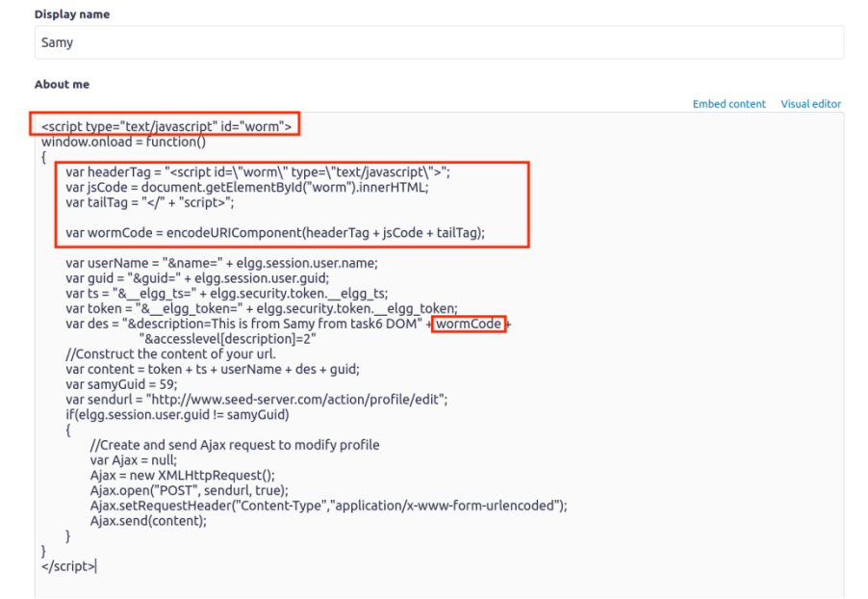Image resolution: width=868 pixels, height=599 pixels.
Task: Switch to the Visual editor
Action: coord(810,104)
